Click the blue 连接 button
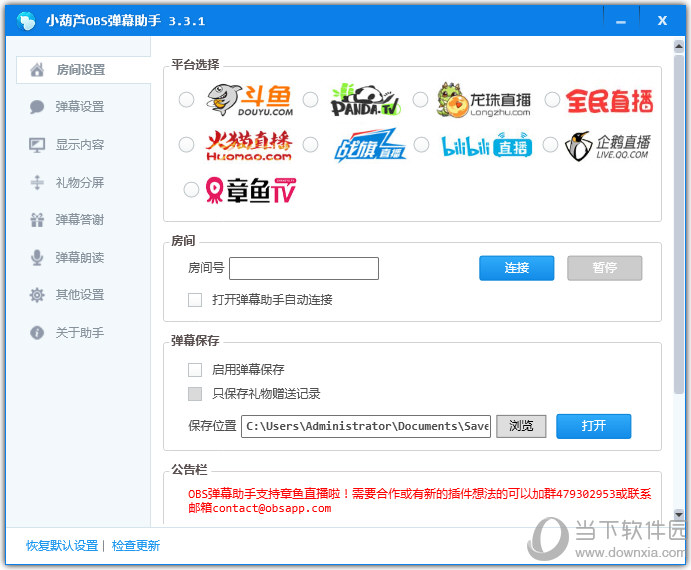The width and height of the screenshot is (691, 570). (x=516, y=268)
